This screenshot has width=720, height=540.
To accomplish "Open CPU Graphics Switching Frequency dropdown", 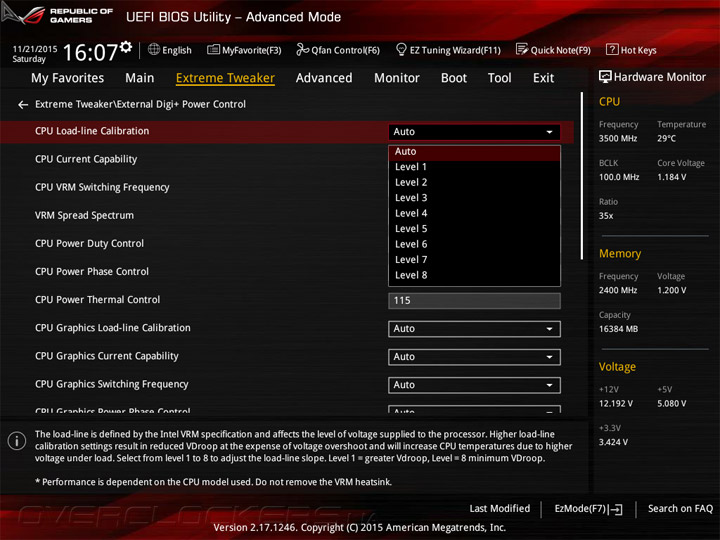I will (474, 385).
